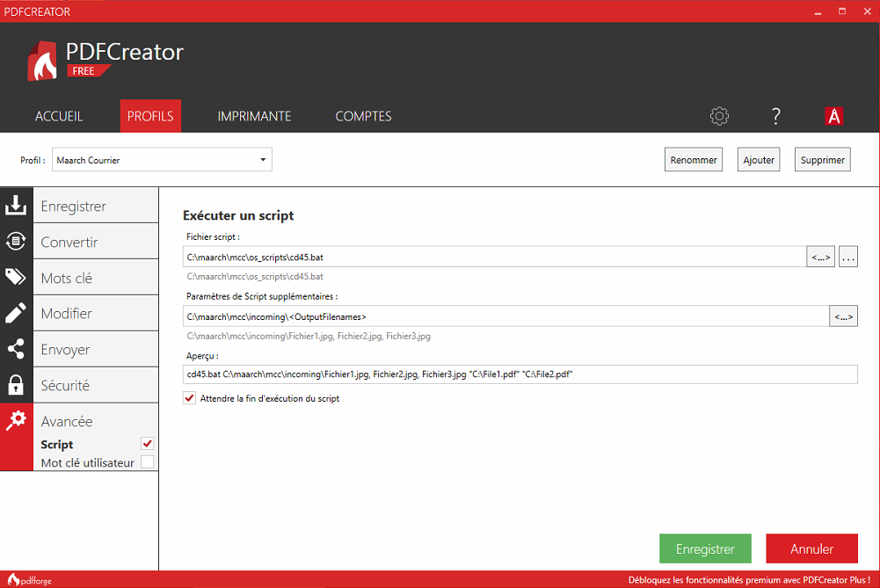The height and width of the screenshot is (588, 880).
Task: Click the red PDF Architect icon
Action: [834, 116]
